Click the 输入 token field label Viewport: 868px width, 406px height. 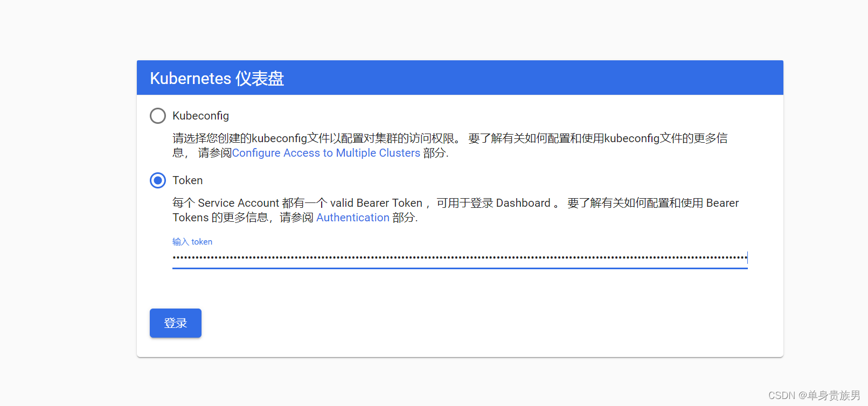pos(192,242)
